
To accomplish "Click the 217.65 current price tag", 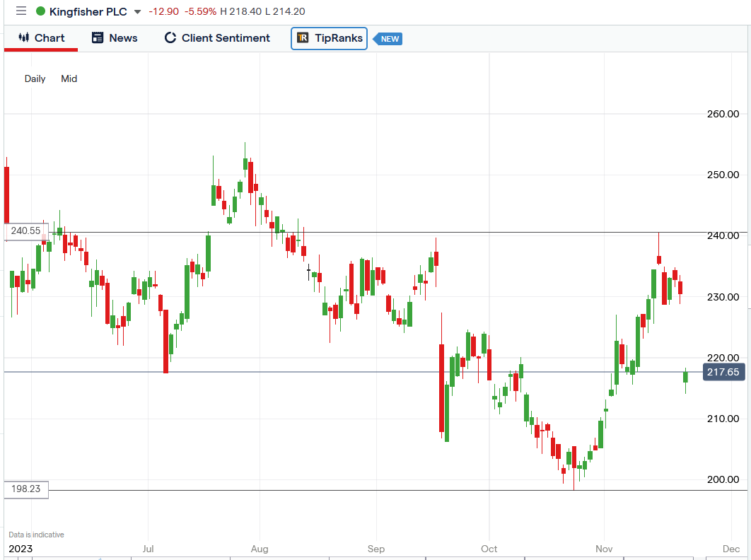I will point(723,372).
